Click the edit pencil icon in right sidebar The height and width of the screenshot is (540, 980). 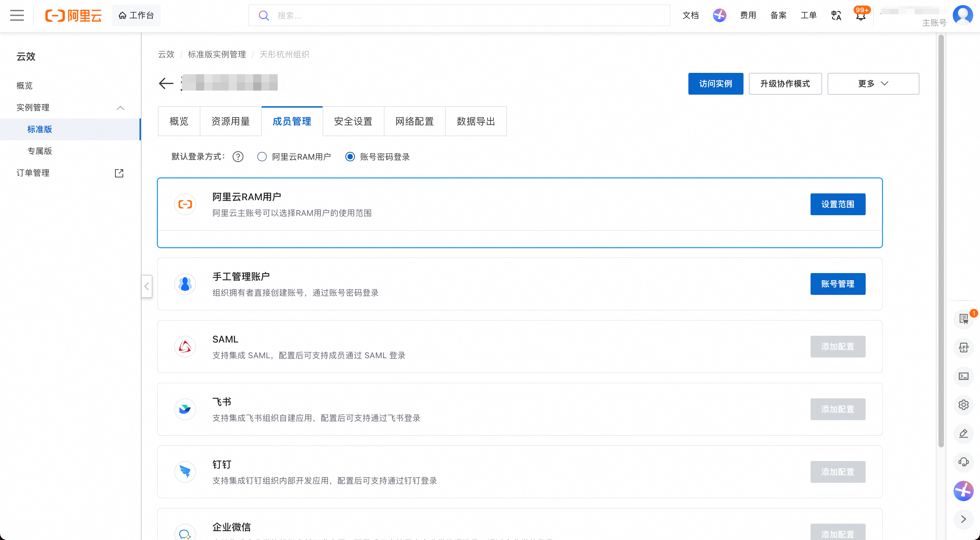tap(964, 433)
